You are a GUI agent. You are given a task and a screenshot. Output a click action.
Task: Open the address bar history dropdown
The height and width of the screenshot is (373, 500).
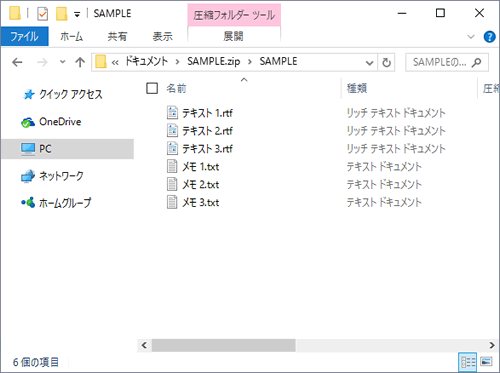click(x=369, y=62)
